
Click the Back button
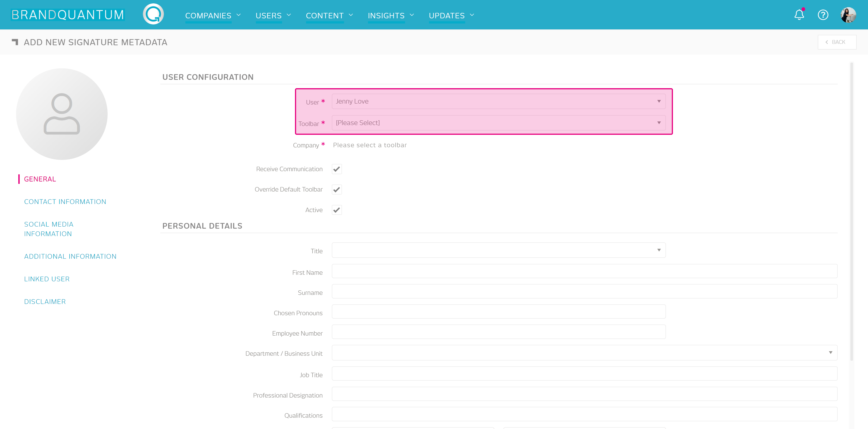point(837,42)
